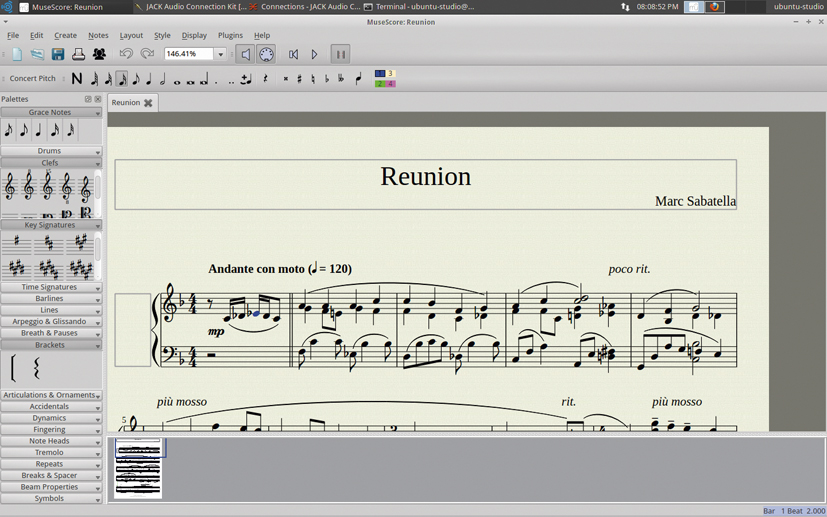The width and height of the screenshot is (827, 517).
Task: Collapse the Key Signatures palette
Action: point(50,225)
